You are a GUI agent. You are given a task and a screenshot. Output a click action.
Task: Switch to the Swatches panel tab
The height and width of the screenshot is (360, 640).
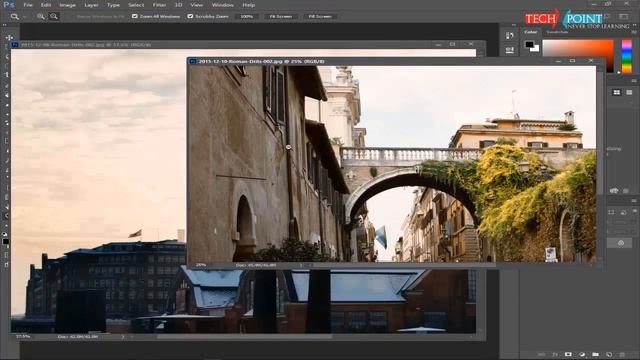pyautogui.click(x=557, y=32)
